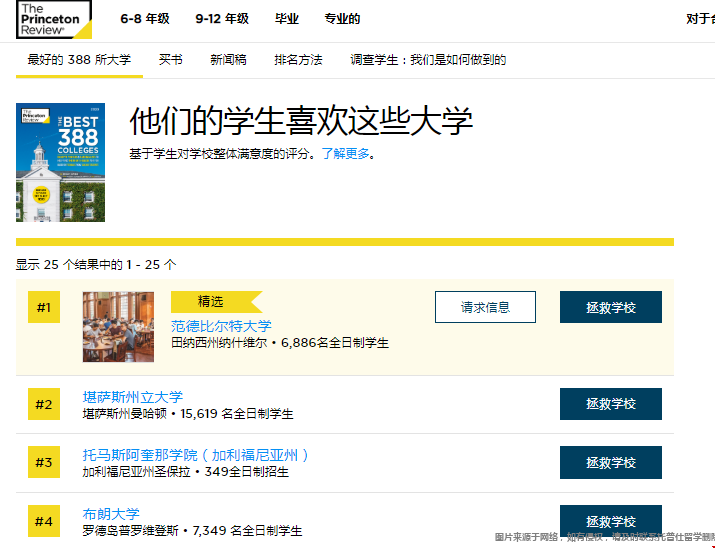Viewport: 715px width, 548px height.
Task: Switch to the 买书 tab
Action: [171, 60]
